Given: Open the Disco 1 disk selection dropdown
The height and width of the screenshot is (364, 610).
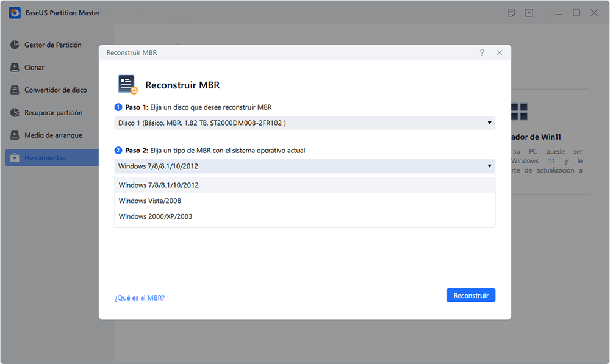Looking at the screenshot, I should coord(304,123).
